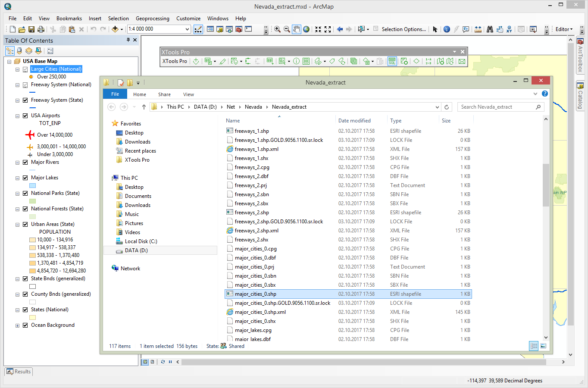Image resolution: width=588 pixels, height=388 pixels.
Task: Go back to previous extent arrow
Action: coord(340,29)
